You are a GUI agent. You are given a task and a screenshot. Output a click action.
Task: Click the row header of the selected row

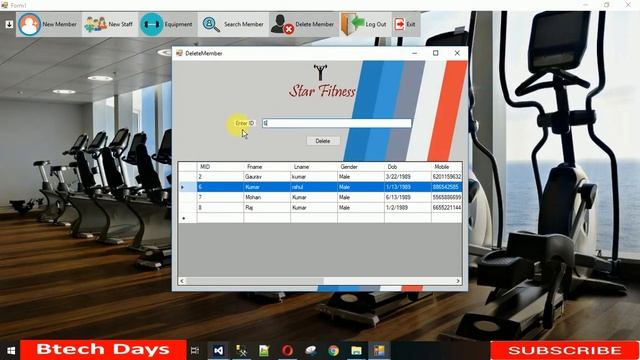pyautogui.click(x=188, y=187)
